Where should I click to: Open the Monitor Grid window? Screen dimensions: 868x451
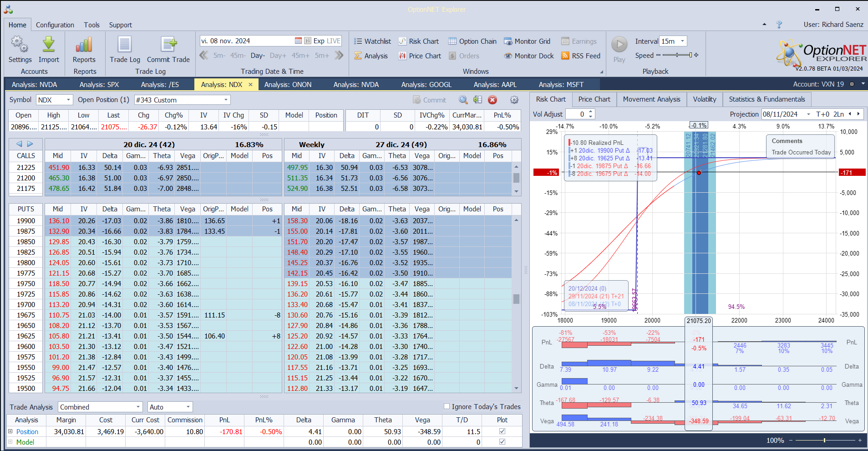(x=527, y=41)
